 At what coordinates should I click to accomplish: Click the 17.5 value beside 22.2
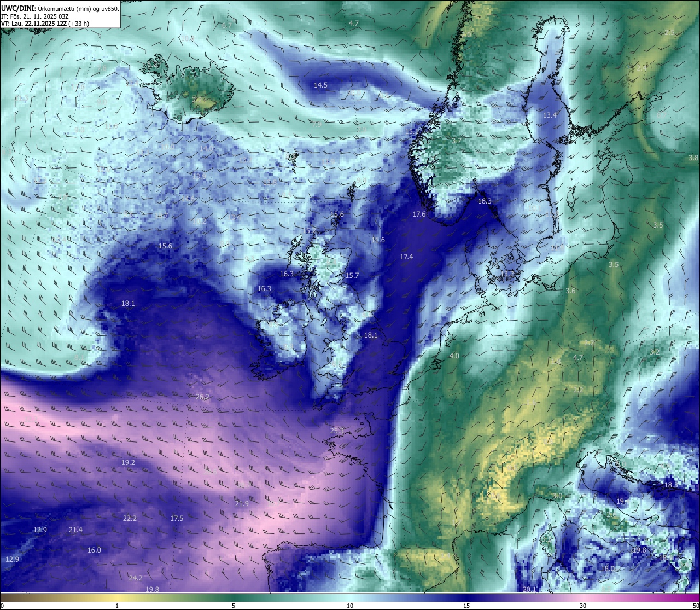point(177,518)
